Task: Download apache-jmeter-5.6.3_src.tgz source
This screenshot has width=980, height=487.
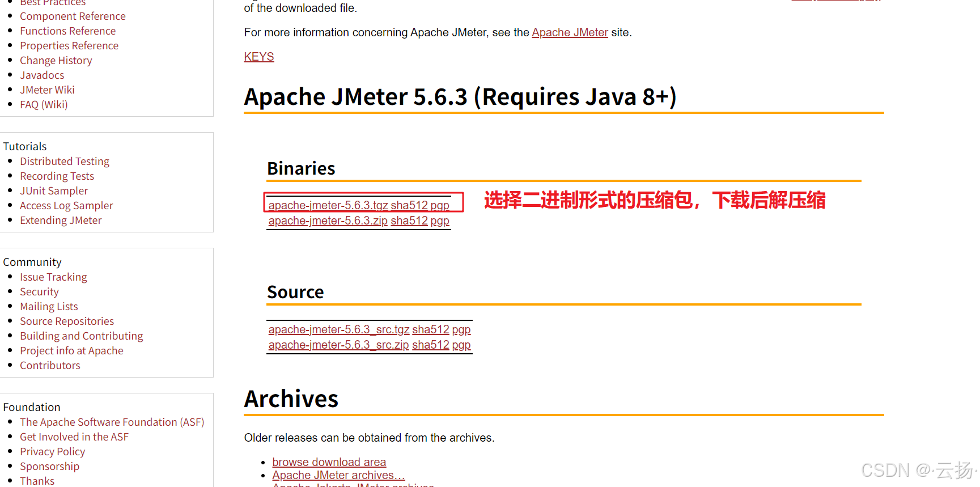Action: tap(339, 329)
